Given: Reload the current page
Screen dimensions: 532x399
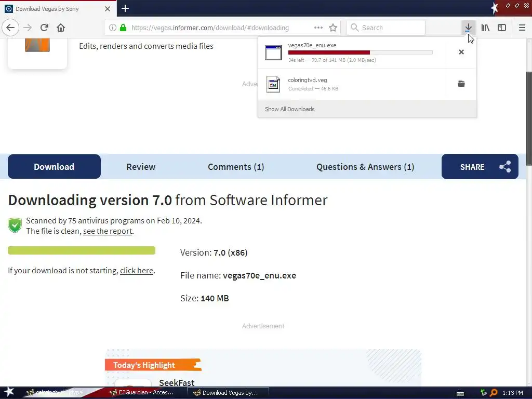Looking at the screenshot, I should 44,28.
